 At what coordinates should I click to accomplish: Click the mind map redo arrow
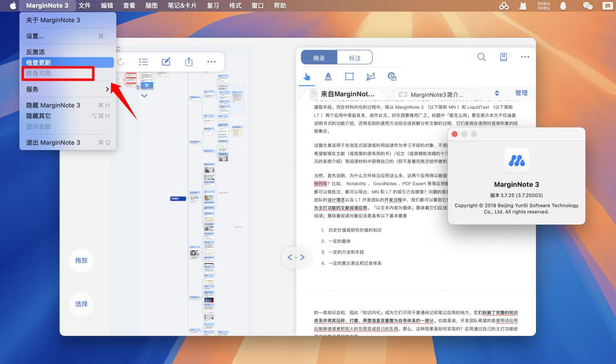point(121,62)
